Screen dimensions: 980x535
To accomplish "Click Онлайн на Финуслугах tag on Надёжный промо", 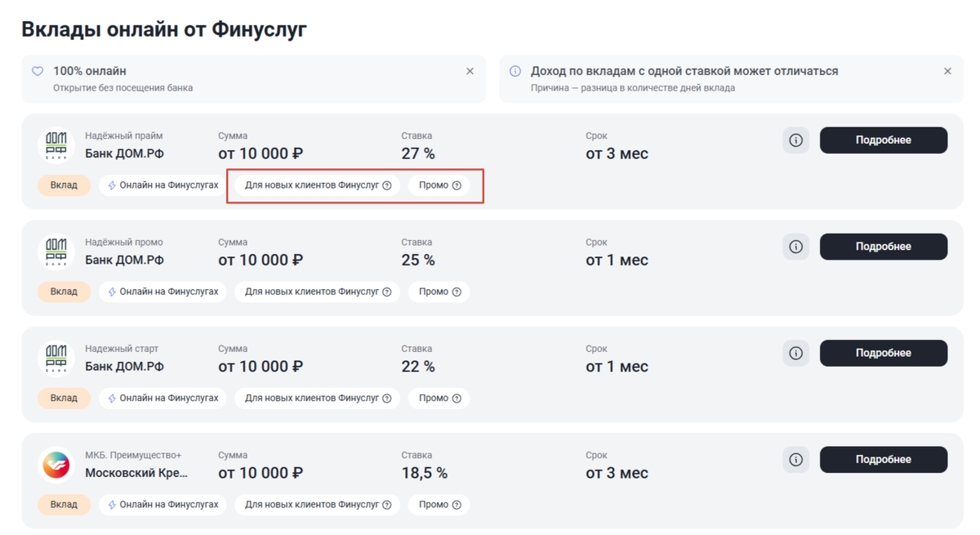I will pos(163,292).
